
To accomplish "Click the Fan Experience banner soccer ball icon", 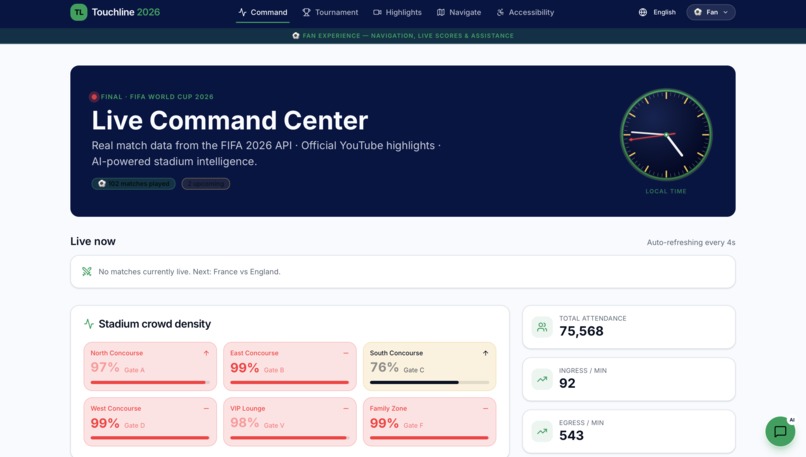I will point(296,35).
